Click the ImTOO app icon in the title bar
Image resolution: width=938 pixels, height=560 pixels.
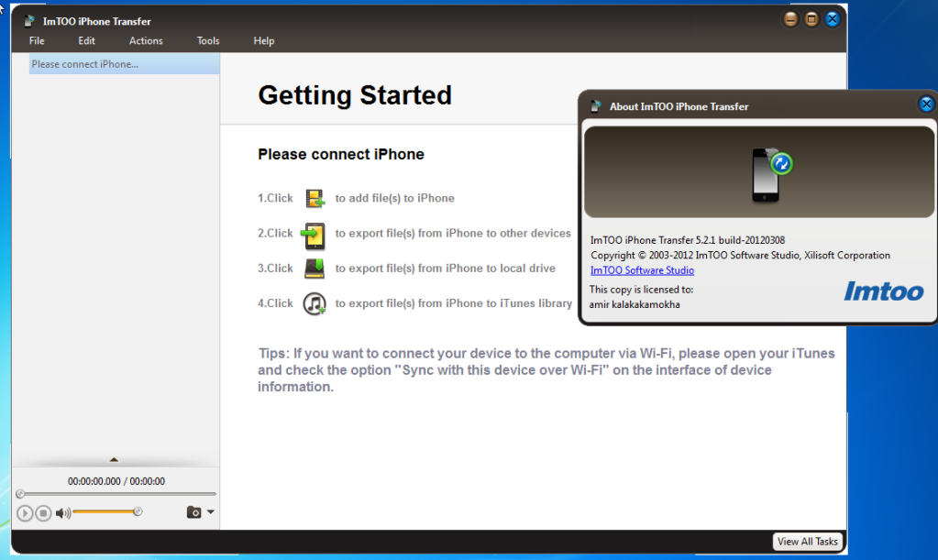29,21
